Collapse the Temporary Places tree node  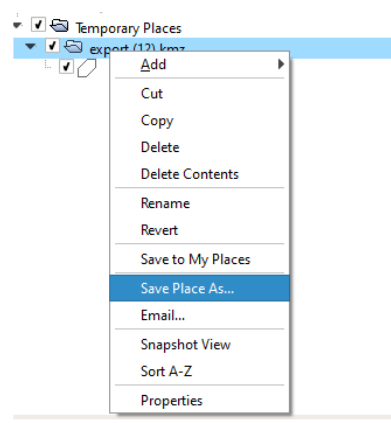coord(18,25)
